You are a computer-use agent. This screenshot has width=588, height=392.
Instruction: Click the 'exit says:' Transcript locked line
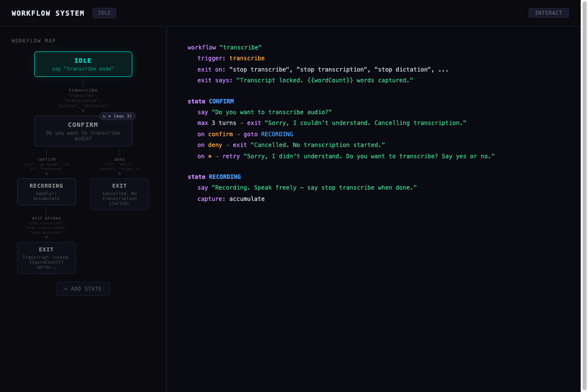pyautogui.click(x=305, y=80)
